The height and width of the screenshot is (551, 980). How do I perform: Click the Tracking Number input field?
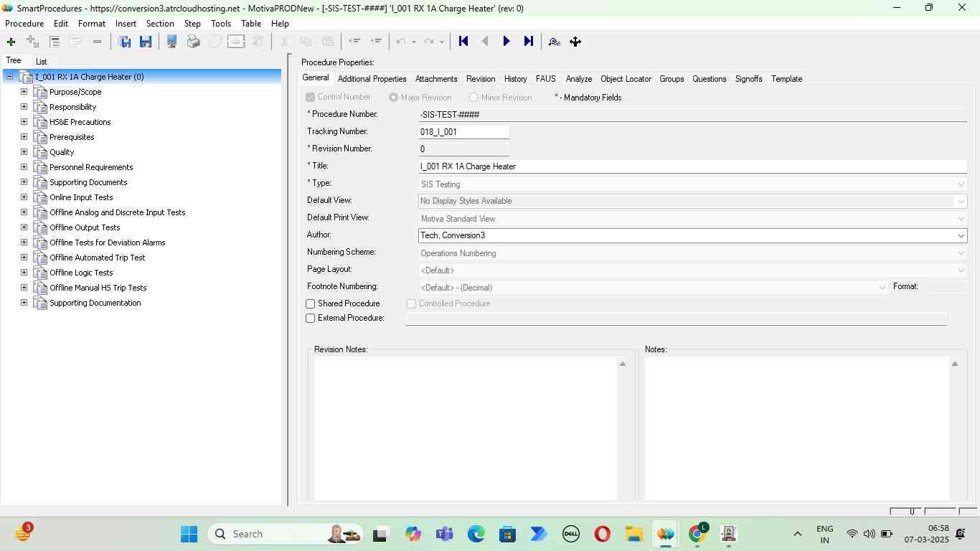pyautogui.click(x=463, y=132)
